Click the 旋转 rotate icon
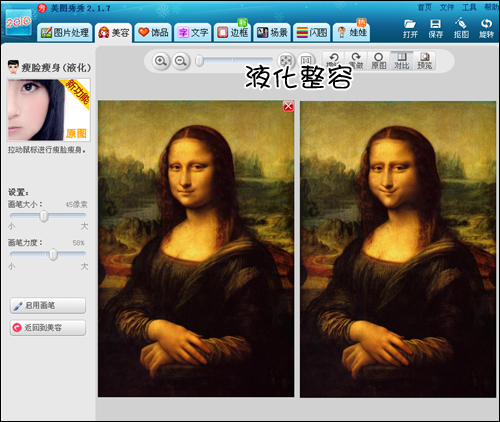 point(486,29)
